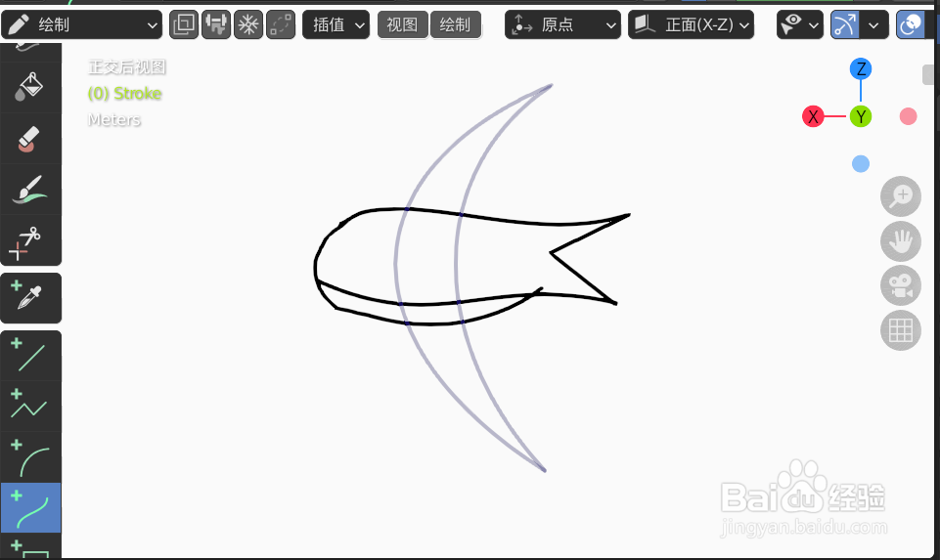
Task: Toggle the Gizmo display button
Action: click(845, 24)
